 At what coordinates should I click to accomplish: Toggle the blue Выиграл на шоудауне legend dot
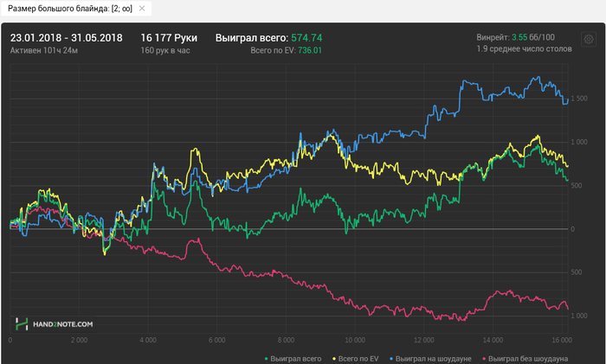pyautogui.click(x=391, y=358)
